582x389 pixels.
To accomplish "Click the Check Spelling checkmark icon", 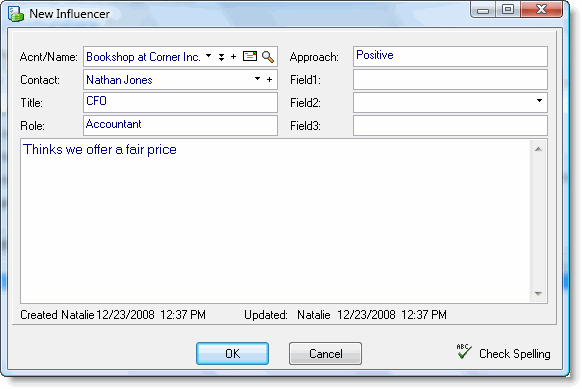I will [464, 351].
